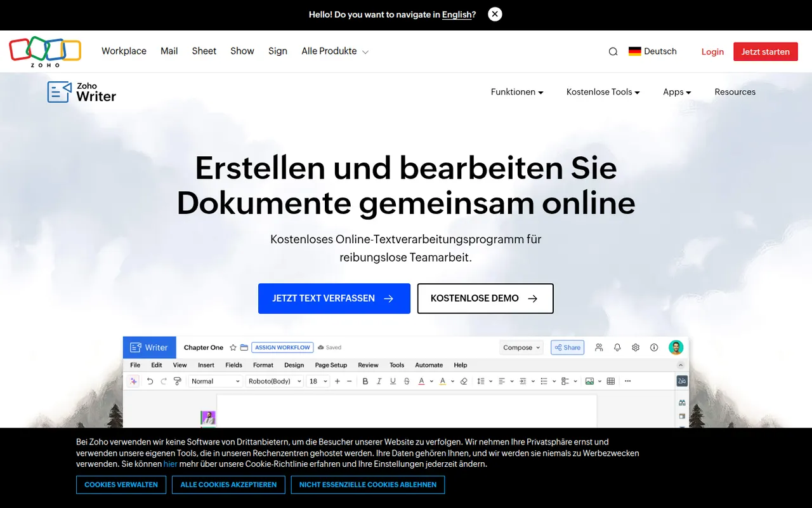
Task: Click the Bold icon in Writer toolbar
Action: click(365, 381)
